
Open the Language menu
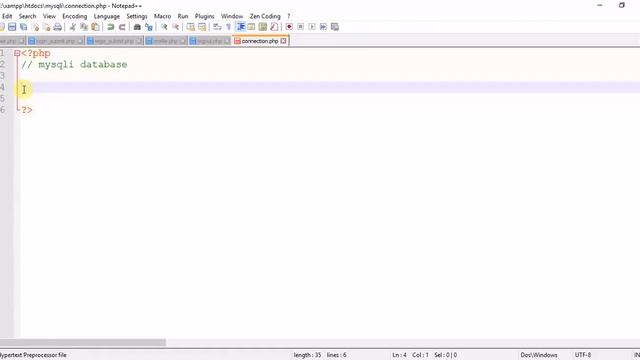tap(107, 16)
